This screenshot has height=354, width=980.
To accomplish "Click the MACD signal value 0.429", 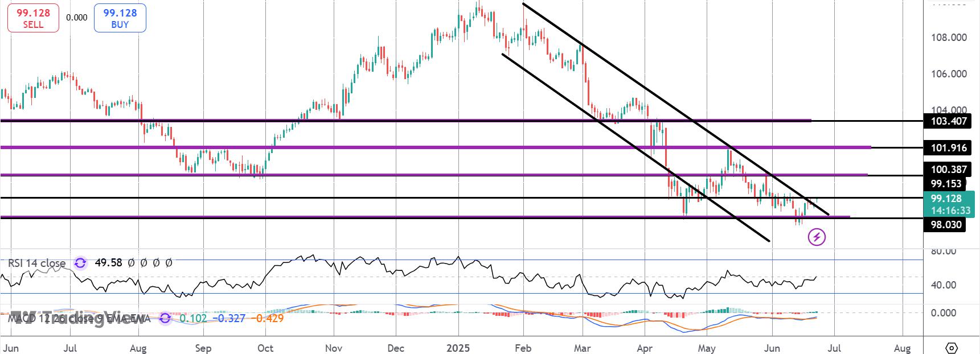I will pyautogui.click(x=266, y=318).
